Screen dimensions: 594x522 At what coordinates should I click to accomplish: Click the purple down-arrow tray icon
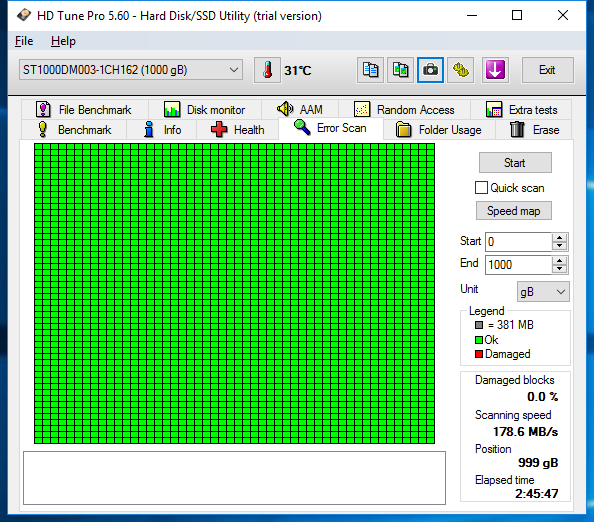(495, 70)
